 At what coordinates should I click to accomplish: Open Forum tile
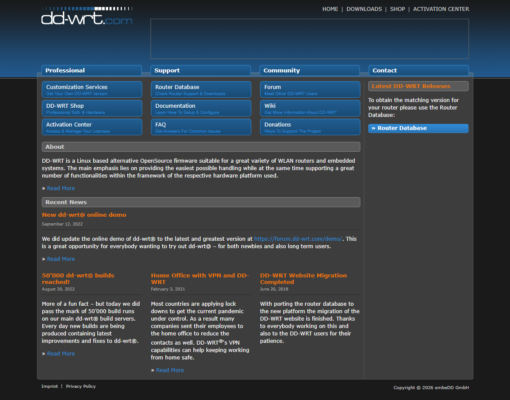coord(310,89)
